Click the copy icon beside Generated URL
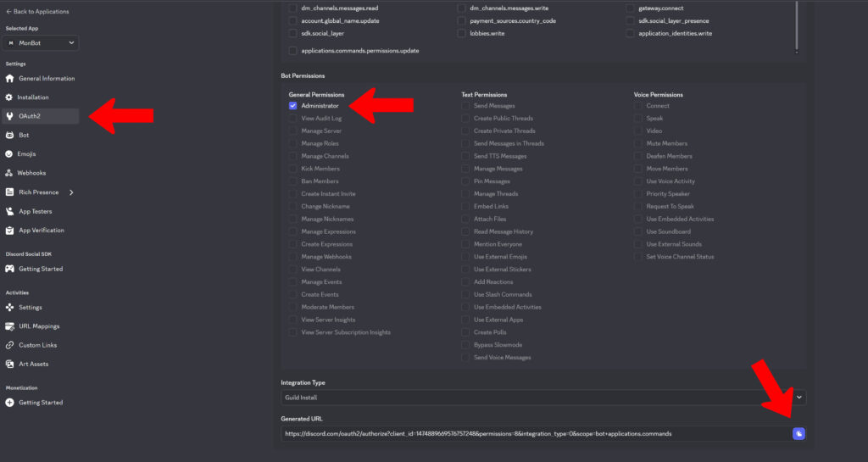 (x=798, y=434)
